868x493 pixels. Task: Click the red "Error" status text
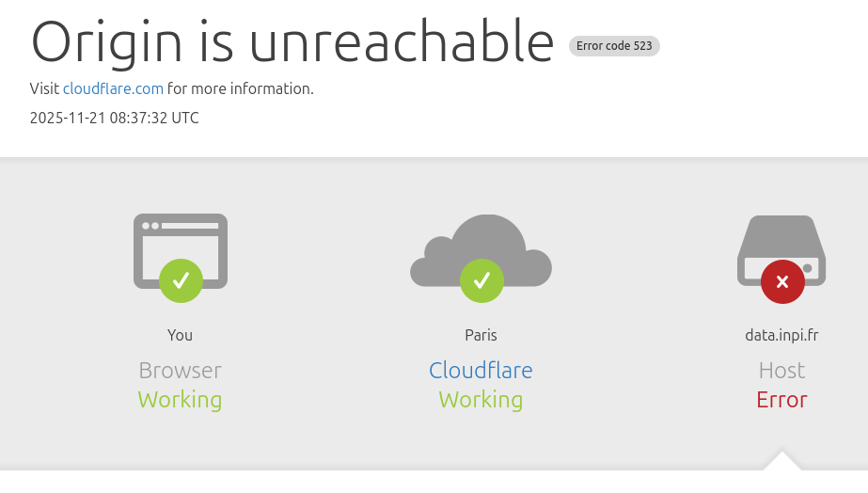(781, 400)
